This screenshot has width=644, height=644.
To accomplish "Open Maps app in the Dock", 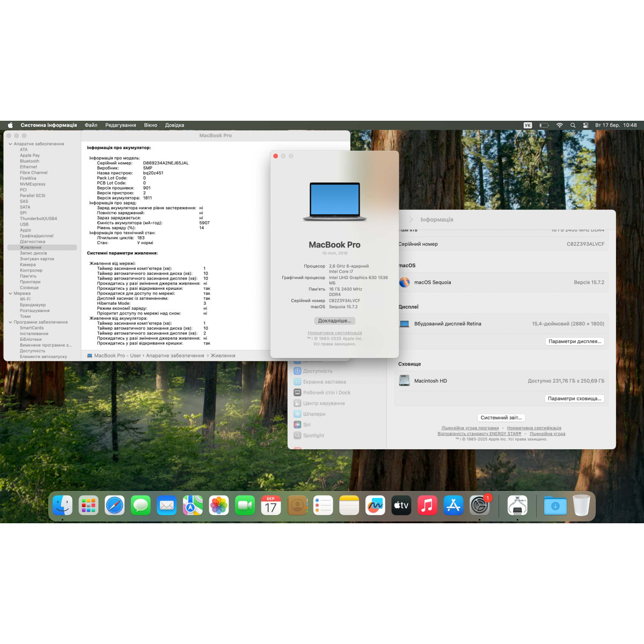I will pos(193,505).
